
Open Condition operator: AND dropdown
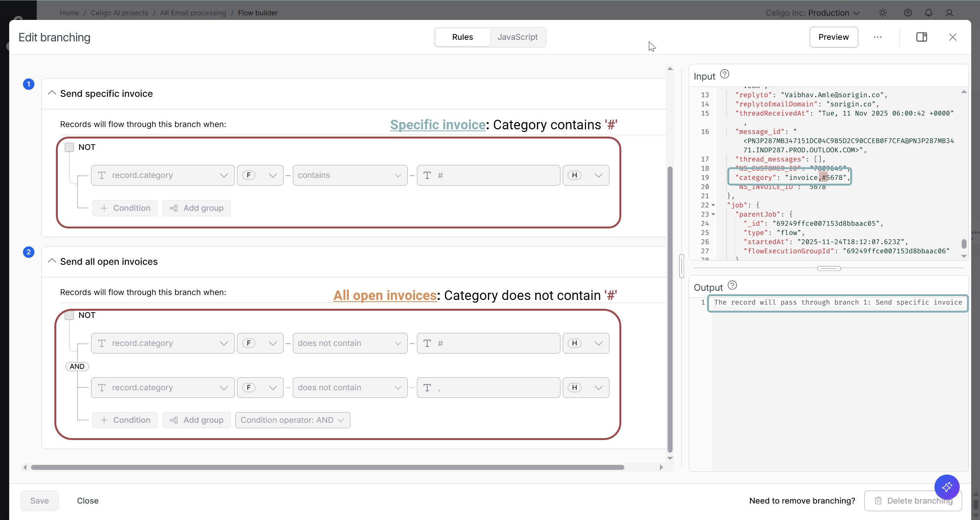coord(292,420)
